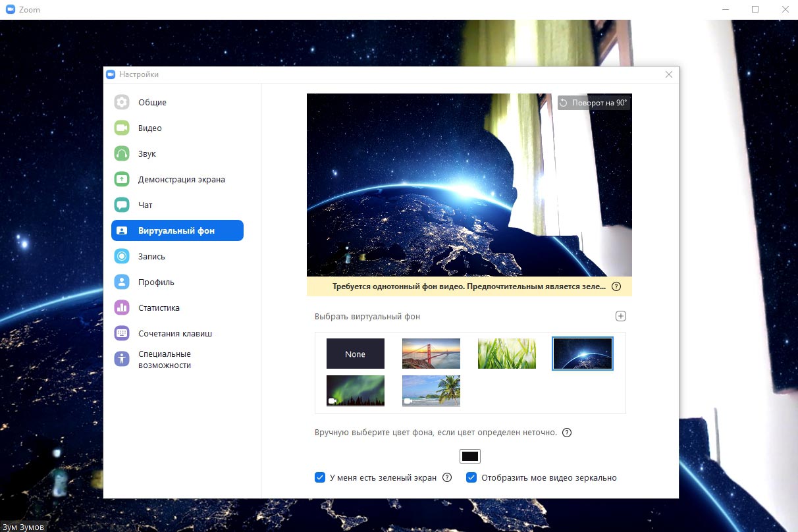
Task: Click the headphones icon beside Звук
Action: coord(122,153)
